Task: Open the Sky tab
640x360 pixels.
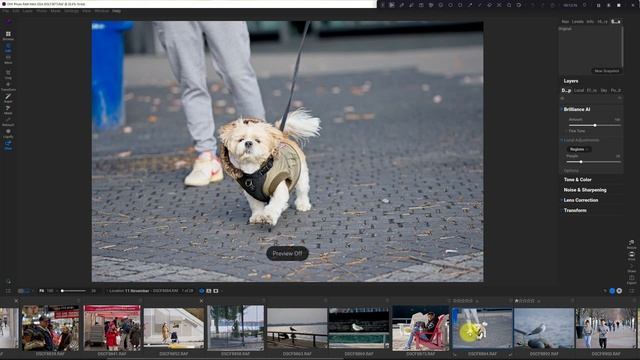Action: point(604,90)
